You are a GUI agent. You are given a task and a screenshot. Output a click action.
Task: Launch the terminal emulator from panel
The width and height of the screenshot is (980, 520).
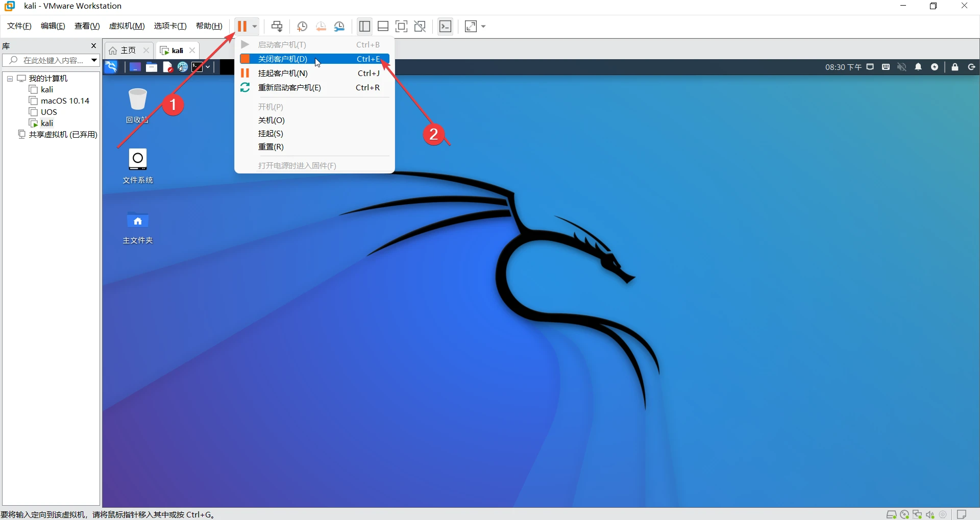(x=198, y=67)
